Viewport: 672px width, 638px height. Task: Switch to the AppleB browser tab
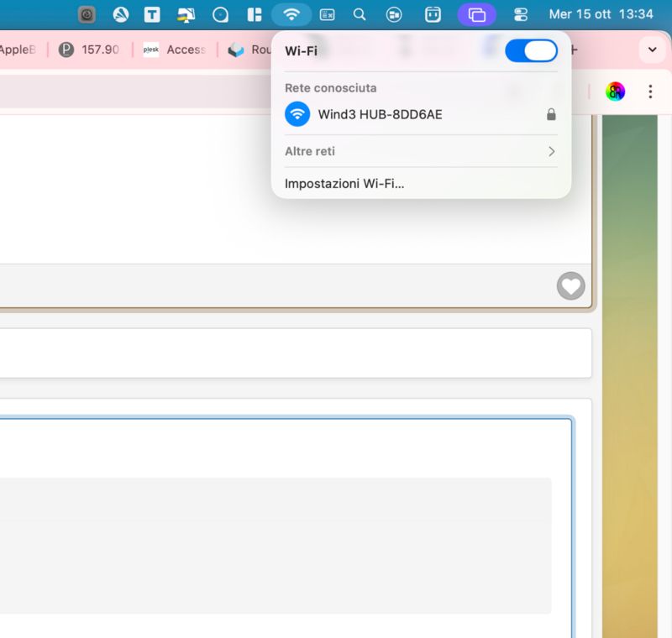pos(19,50)
